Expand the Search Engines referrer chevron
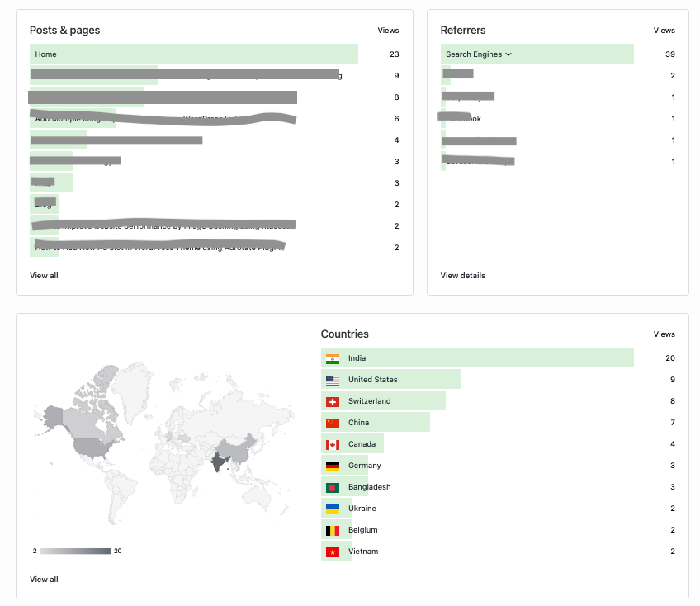Image resolution: width=700 pixels, height=606 pixels. 508,54
